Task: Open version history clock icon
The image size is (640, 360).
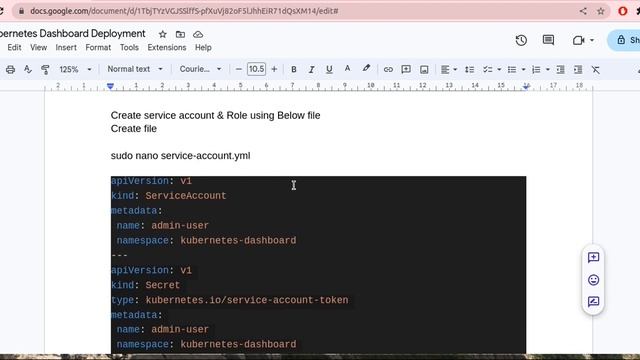Action: [521, 40]
